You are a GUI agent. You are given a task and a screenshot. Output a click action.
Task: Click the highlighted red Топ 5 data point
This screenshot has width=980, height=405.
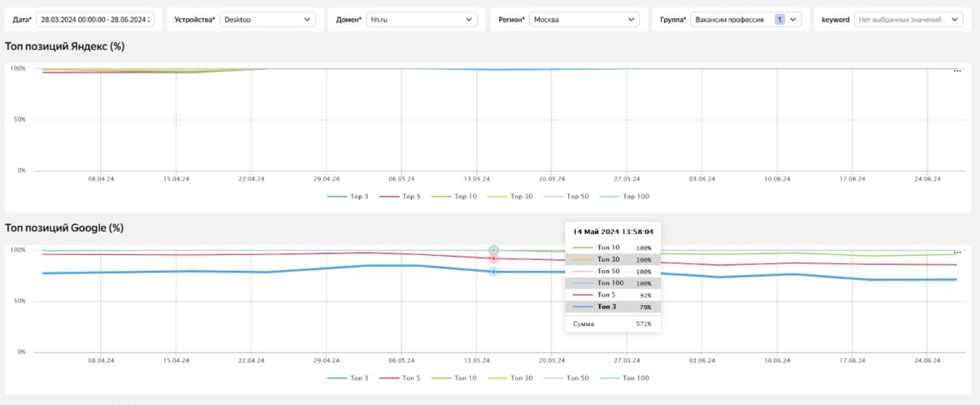pos(493,258)
